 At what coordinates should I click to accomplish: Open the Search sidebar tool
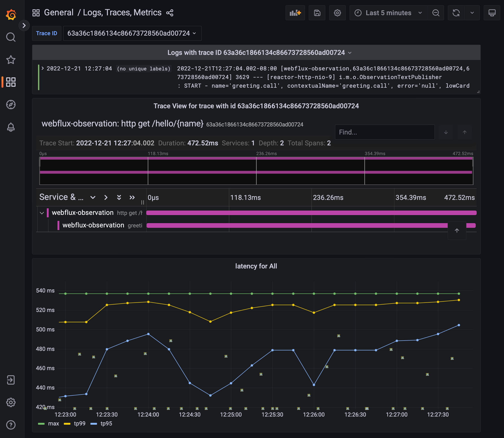click(11, 37)
